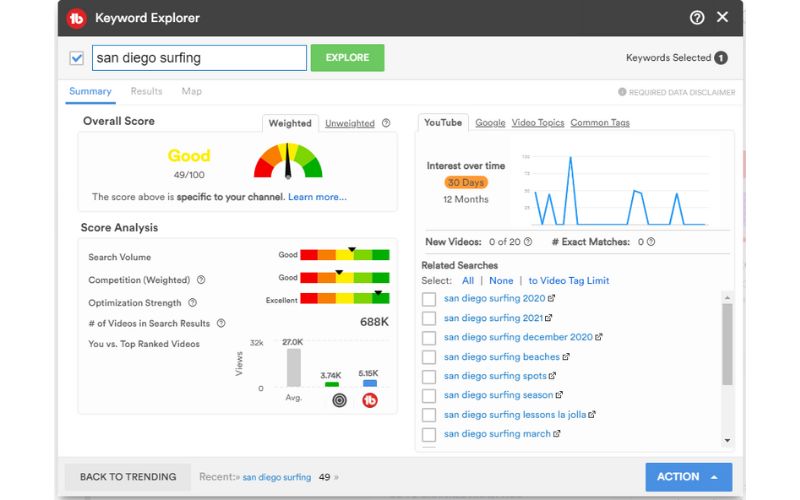Click Search Volume color rating bar

[345, 254]
